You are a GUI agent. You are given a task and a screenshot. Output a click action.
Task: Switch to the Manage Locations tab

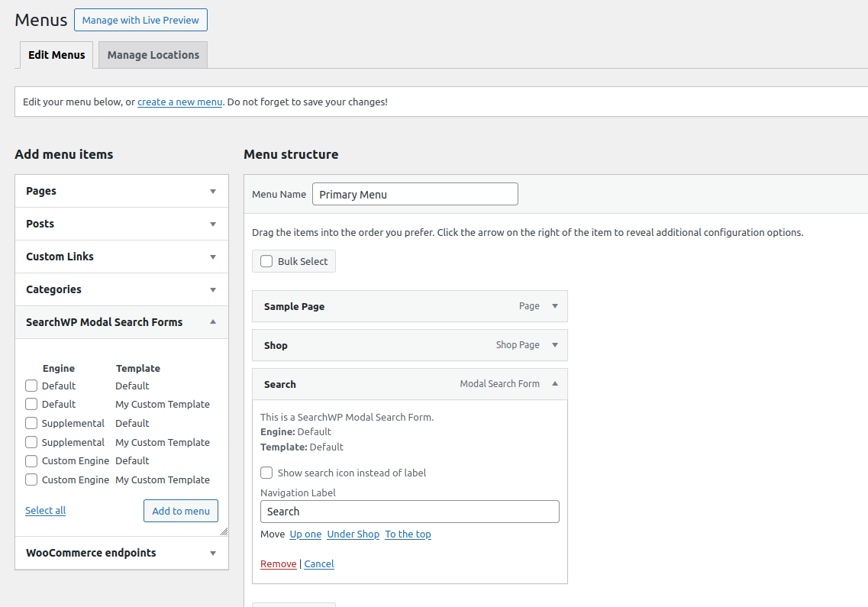(x=153, y=55)
